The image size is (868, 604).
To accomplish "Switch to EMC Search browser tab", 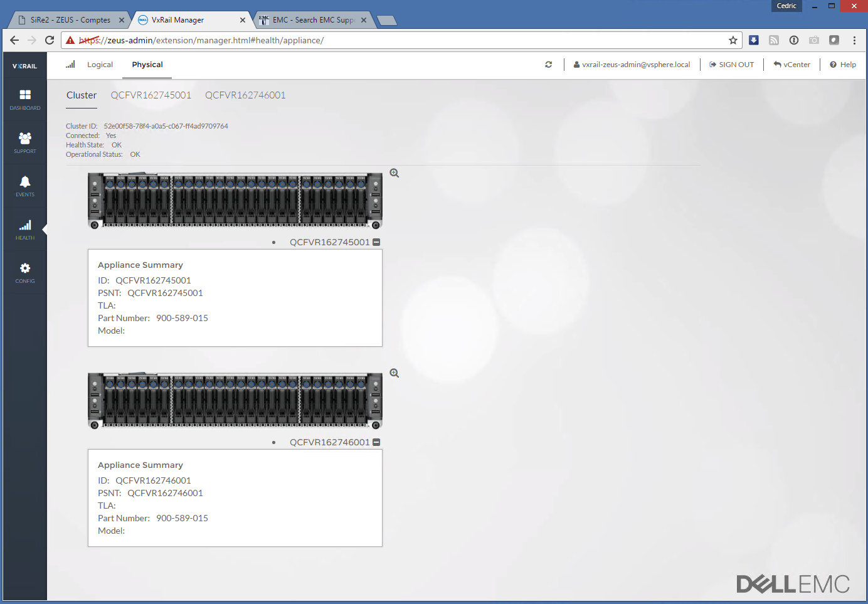I will [313, 20].
